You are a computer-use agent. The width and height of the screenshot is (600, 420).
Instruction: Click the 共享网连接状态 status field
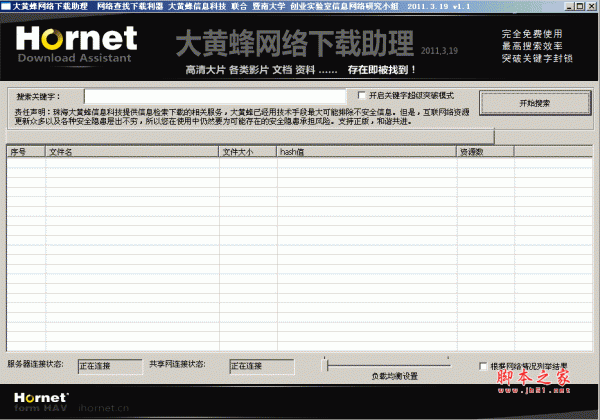tap(262, 366)
